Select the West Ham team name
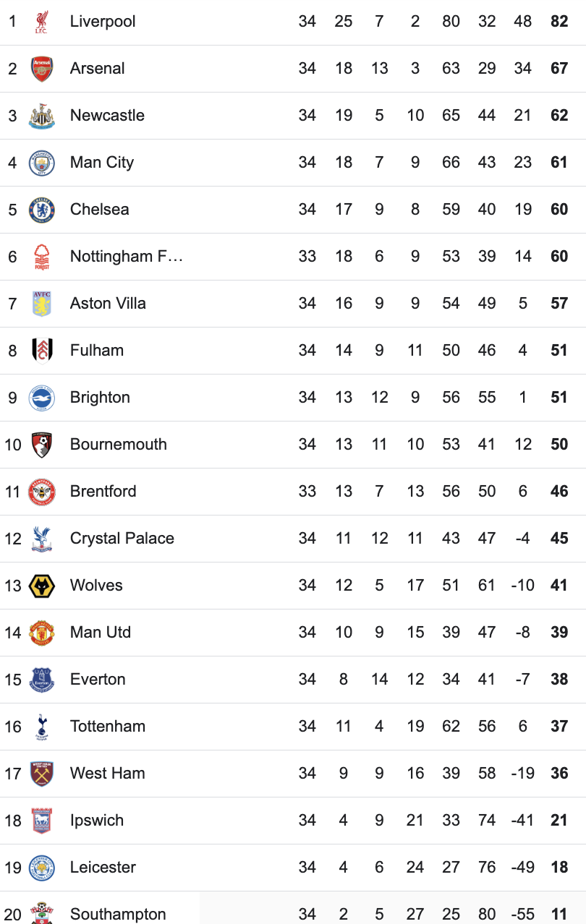Screen dimensions: 586x924 (107, 774)
